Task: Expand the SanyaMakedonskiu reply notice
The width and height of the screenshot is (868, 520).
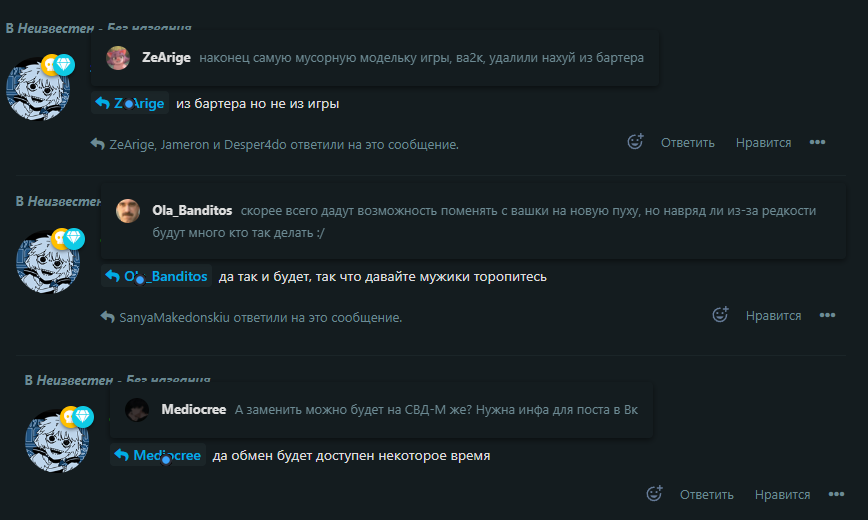Action: coord(251,317)
